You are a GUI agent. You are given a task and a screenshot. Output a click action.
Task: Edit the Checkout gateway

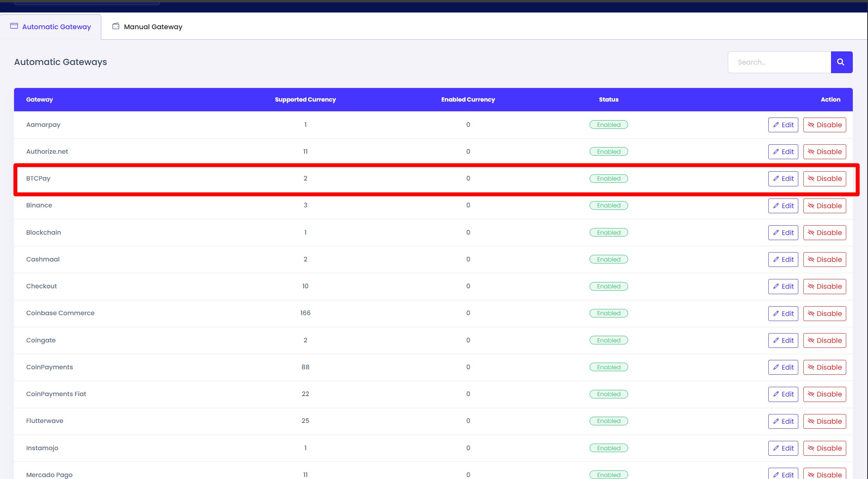tap(783, 286)
